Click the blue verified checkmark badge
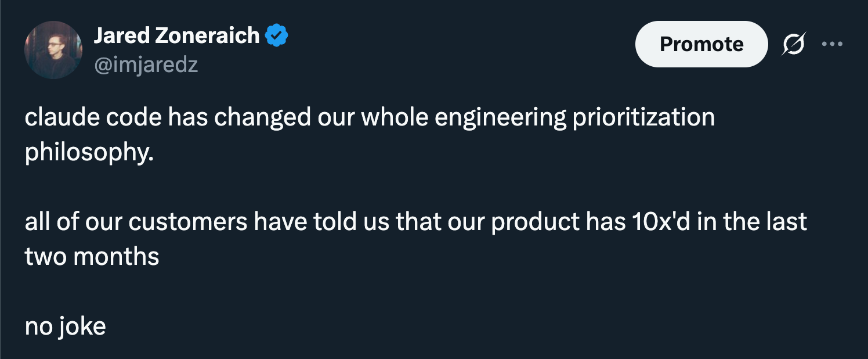Image resolution: width=868 pixels, height=359 pixels. coord(277,36)
